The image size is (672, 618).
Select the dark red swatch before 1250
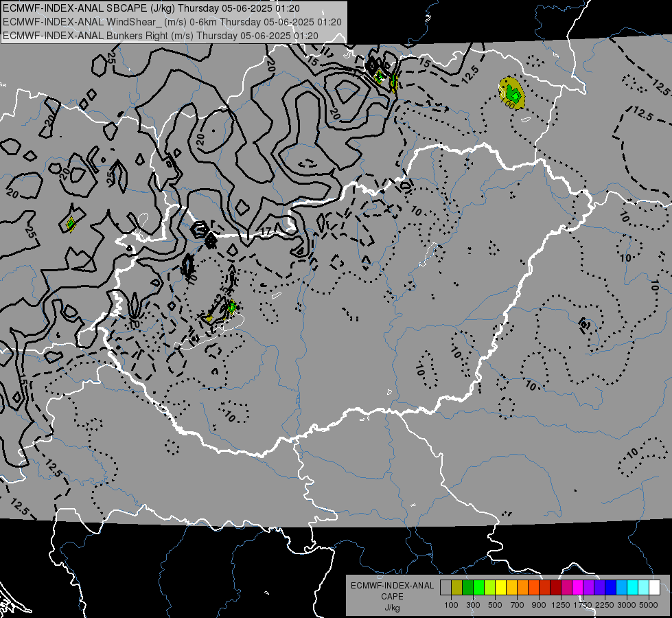point(555,587)
